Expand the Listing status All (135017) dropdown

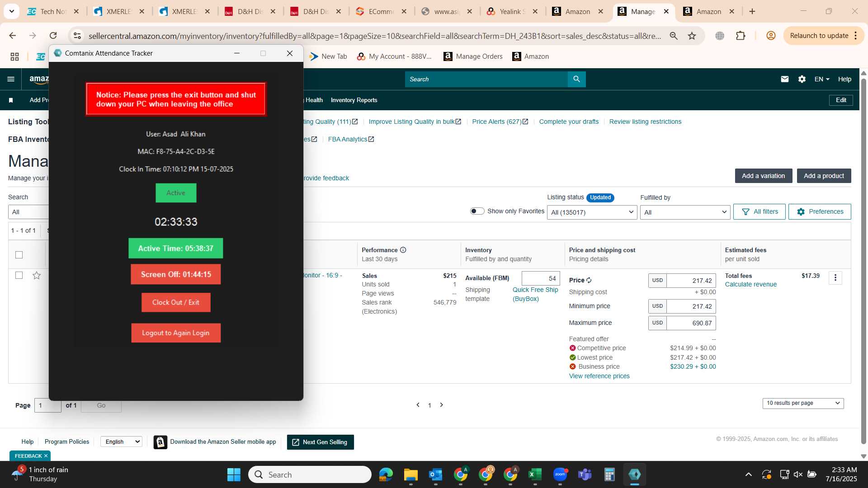coord(592,212)
